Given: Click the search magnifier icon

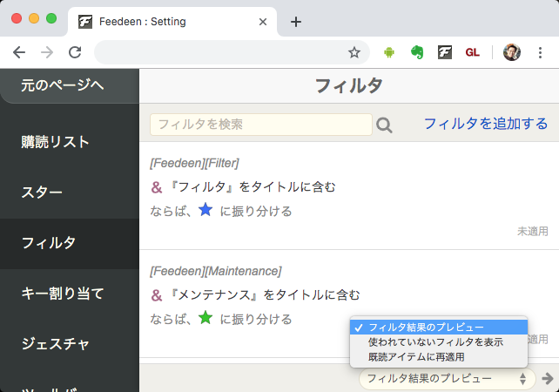Looking at the screenshot, I should 384,125.
